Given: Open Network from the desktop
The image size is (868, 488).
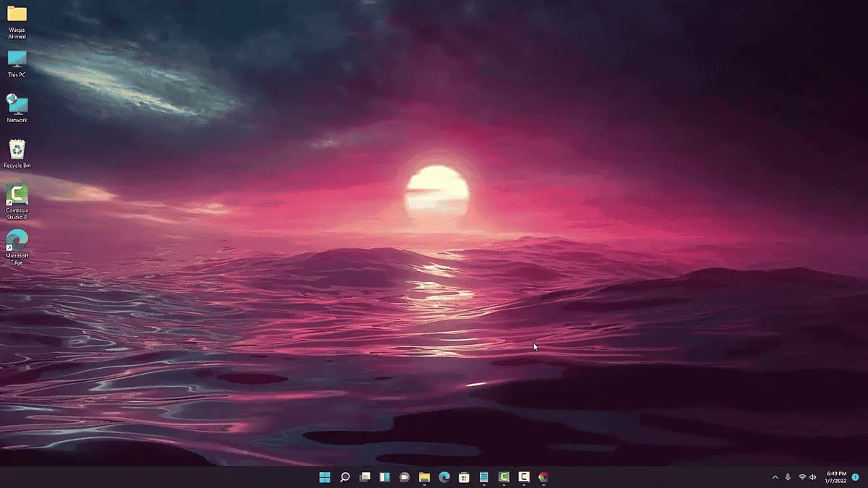Looking at the screenshot, I should click(16, 105).
